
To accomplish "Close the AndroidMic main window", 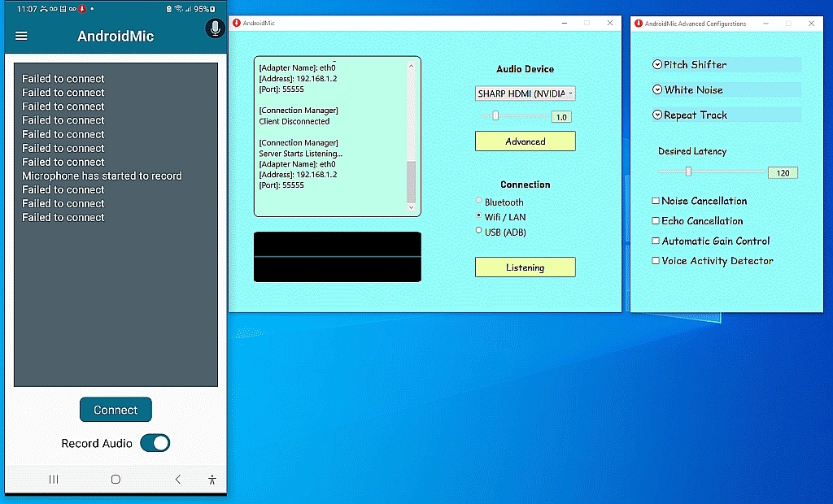I will [610, 23].
